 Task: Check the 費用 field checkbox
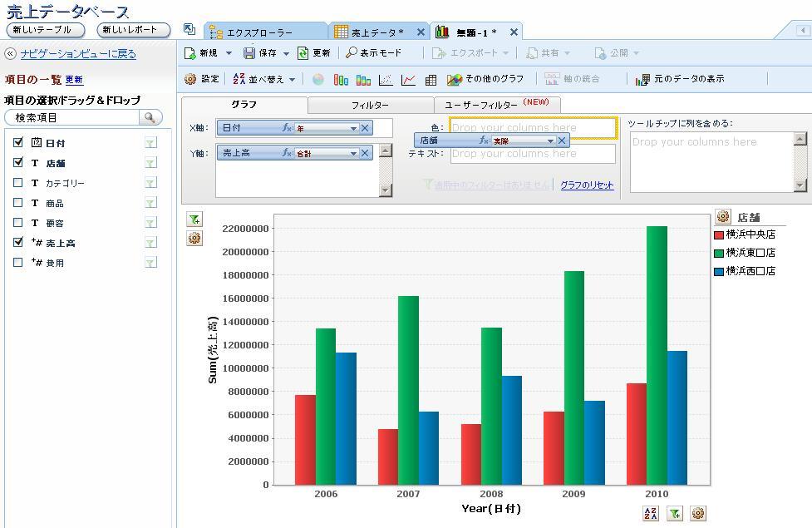[x=18, y=263]
